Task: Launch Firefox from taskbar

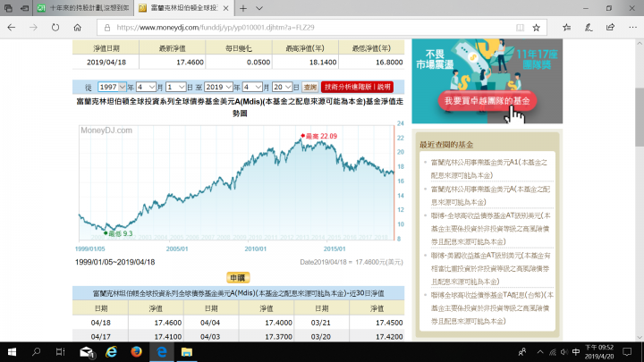Action: click(x=136, y=352)
